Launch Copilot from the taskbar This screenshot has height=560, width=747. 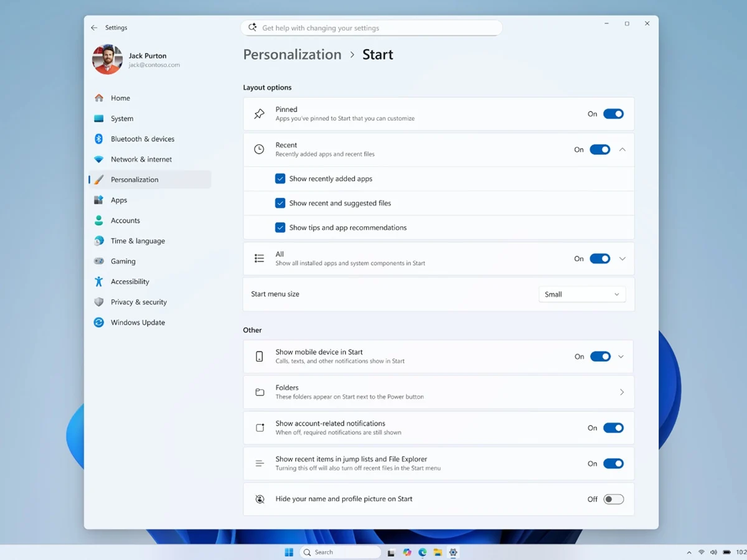(407, 552)
